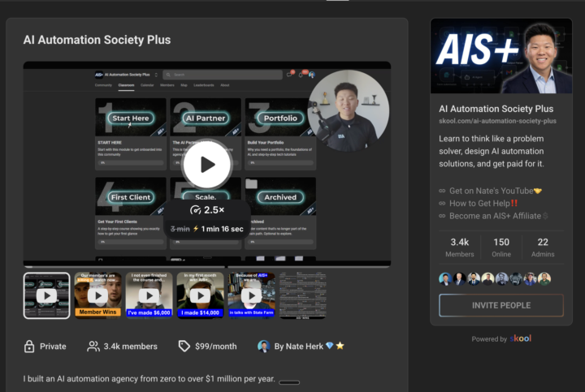The height and width of the screenshot is (392, 585).
Task: Play the main intro video
Action: click(207, 164)
